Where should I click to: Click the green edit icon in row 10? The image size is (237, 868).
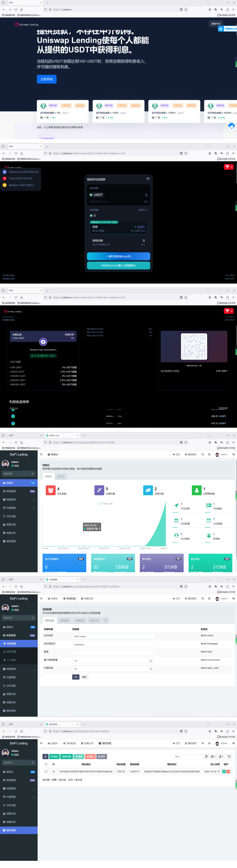(x=224, y=771)
